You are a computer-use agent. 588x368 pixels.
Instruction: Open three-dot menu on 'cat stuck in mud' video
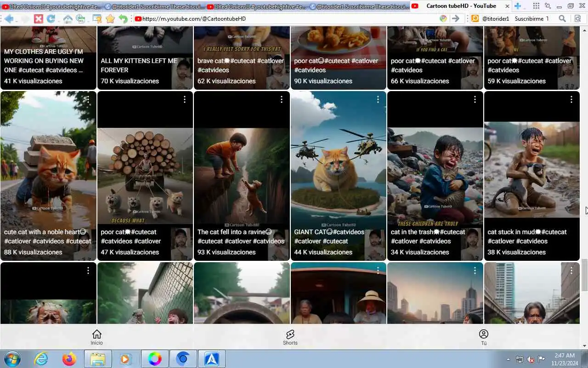571,99
